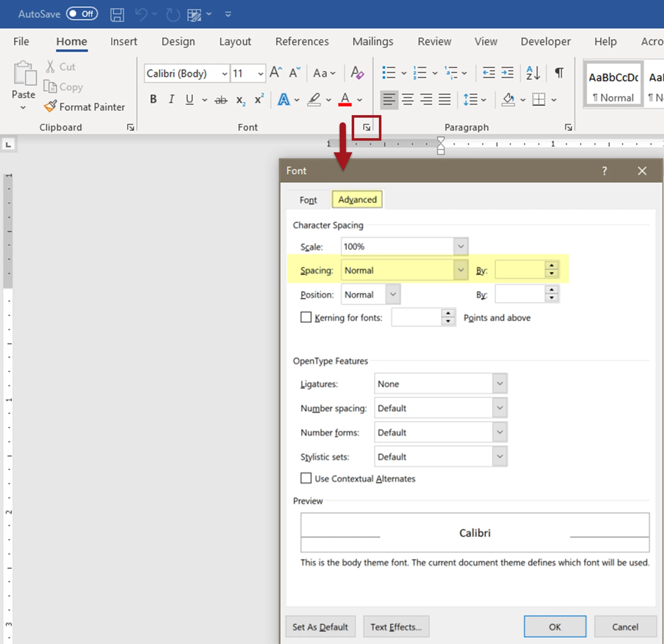664x644 pixels.
Task: Apply the text highlight color
Action: 314,100
